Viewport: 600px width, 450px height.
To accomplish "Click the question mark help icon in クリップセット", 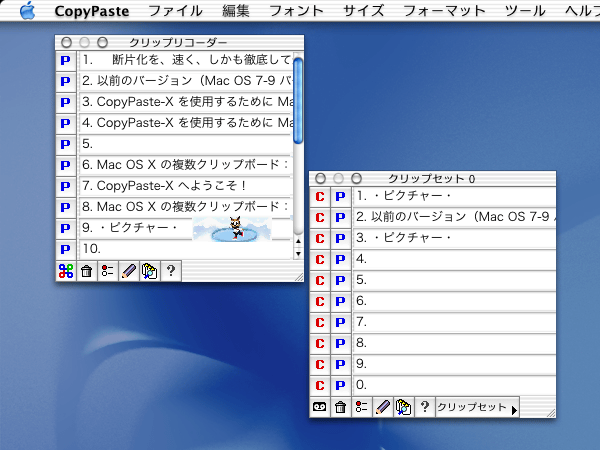I will point(424,407).
